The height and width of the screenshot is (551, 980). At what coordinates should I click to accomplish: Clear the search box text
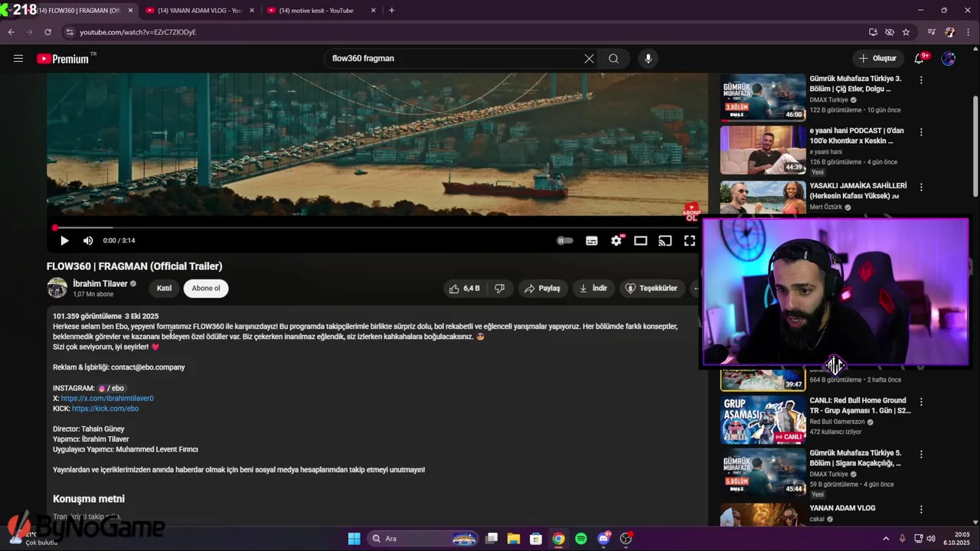coord(589,58)
